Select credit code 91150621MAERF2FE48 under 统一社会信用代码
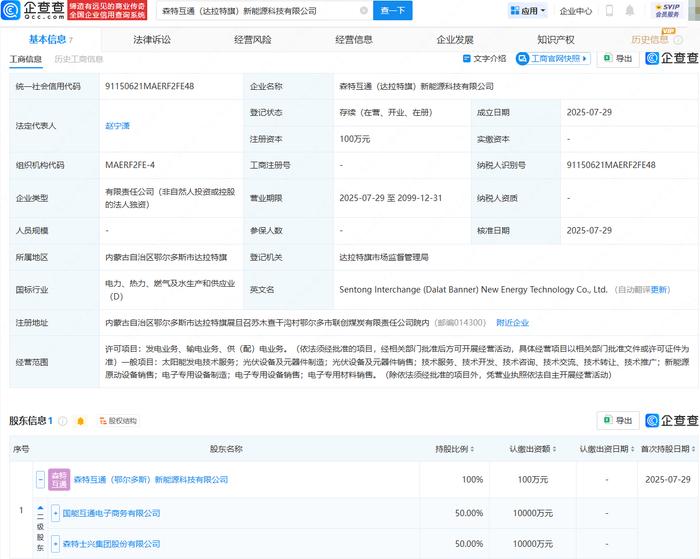Viewport: 700px width, 559px height. point(150,86)
